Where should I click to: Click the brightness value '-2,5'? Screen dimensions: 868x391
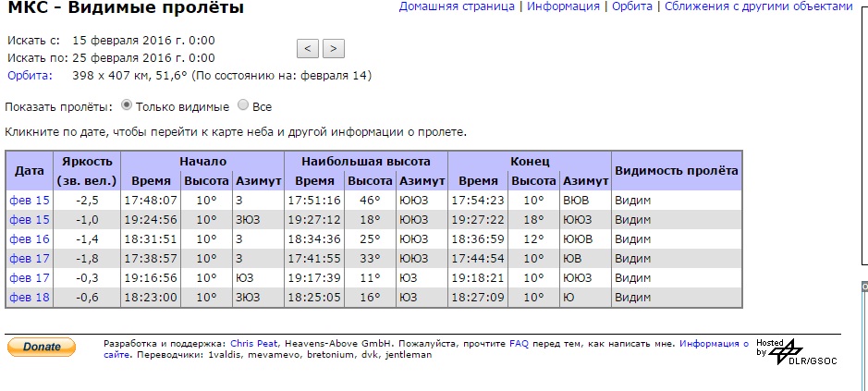click(x=87, y=201)
